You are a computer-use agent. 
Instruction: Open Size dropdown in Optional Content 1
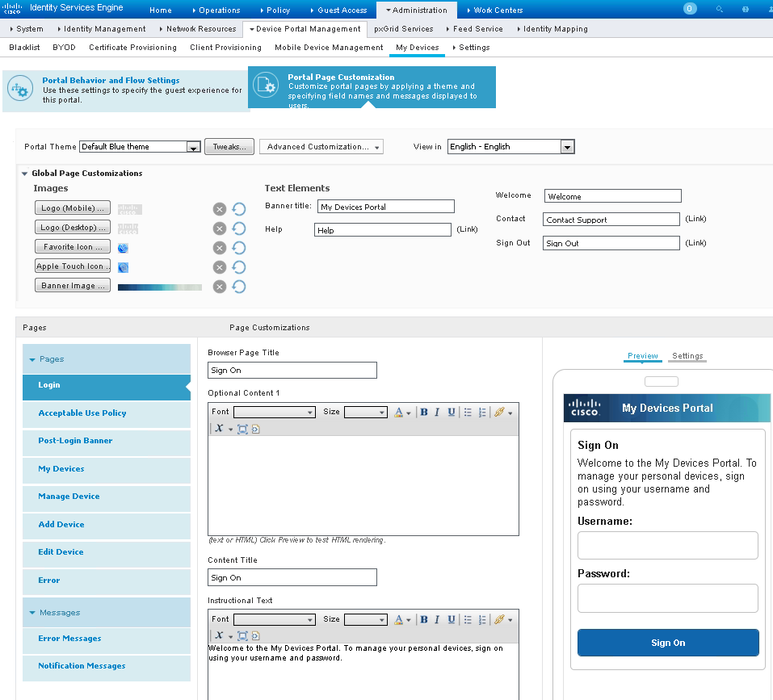tap(365, 413)
